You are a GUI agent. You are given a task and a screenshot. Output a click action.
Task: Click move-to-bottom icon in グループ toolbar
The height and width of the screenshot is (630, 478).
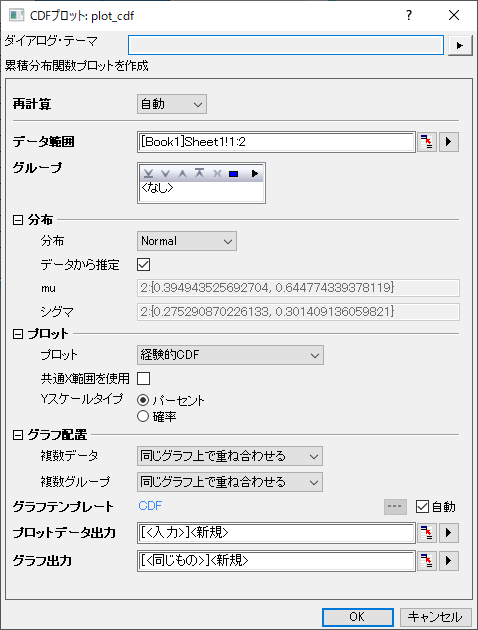click(x=149, y=174)
